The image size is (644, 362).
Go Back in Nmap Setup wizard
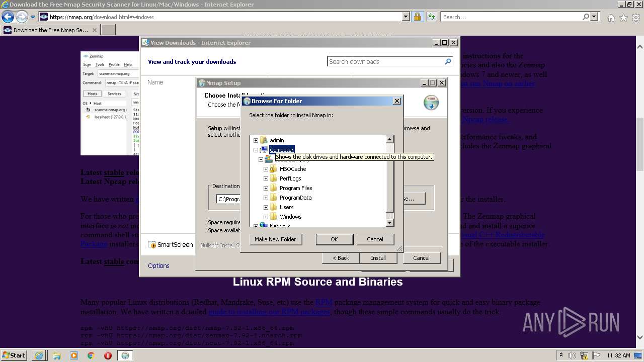[x=341, y=258]
